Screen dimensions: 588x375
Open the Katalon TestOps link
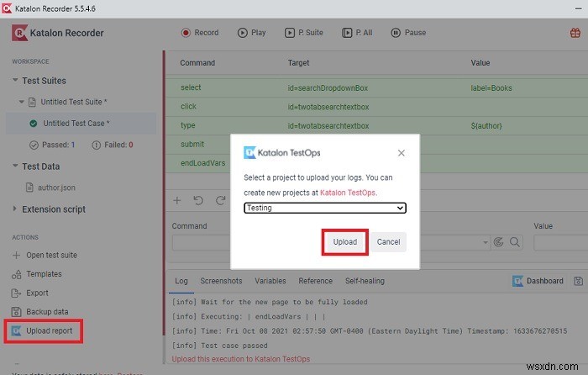348,193
